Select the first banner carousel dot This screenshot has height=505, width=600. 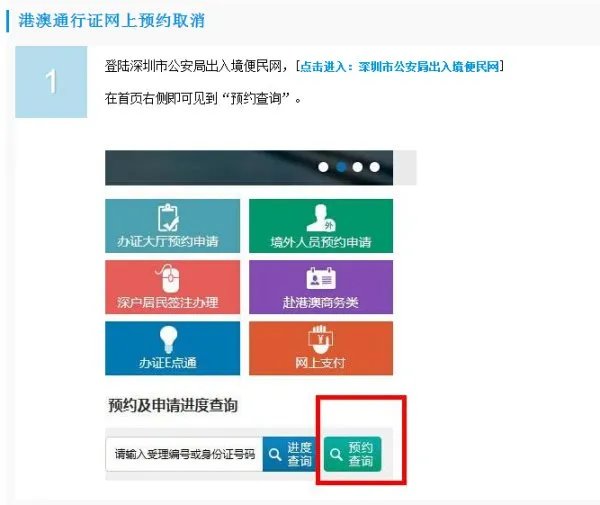pos(323,167)
